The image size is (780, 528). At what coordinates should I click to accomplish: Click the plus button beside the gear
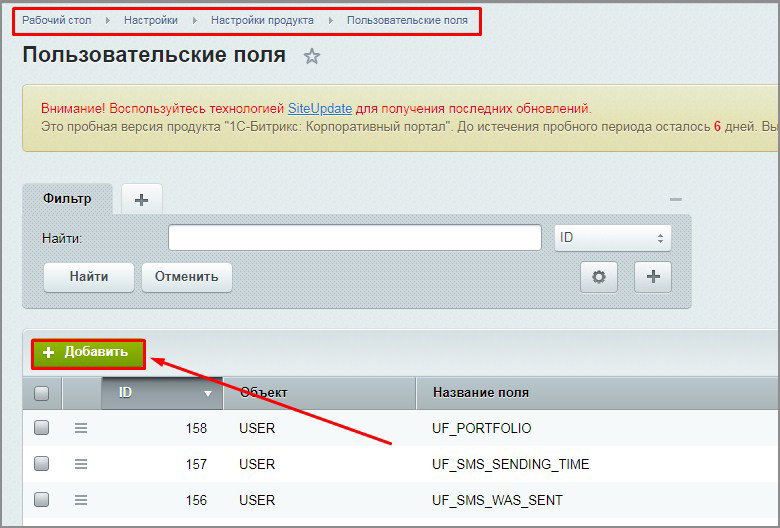pyautogui.click(x=653, y=277)
